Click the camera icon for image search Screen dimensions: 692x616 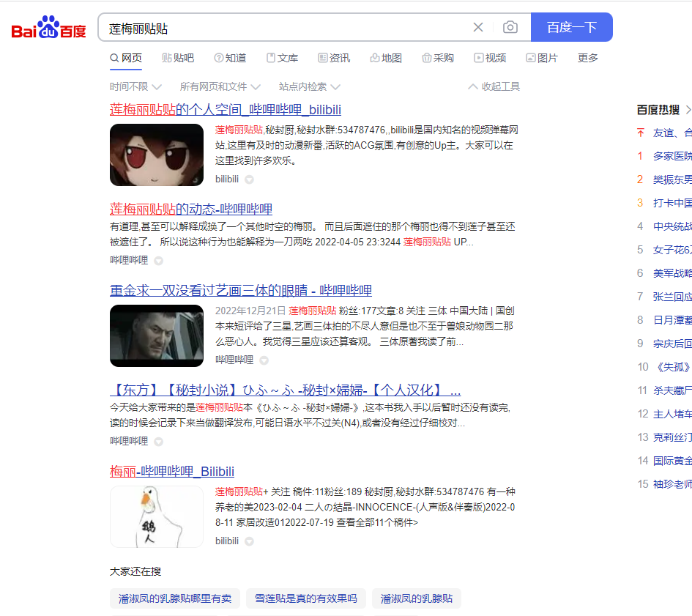tap(510, 27)
